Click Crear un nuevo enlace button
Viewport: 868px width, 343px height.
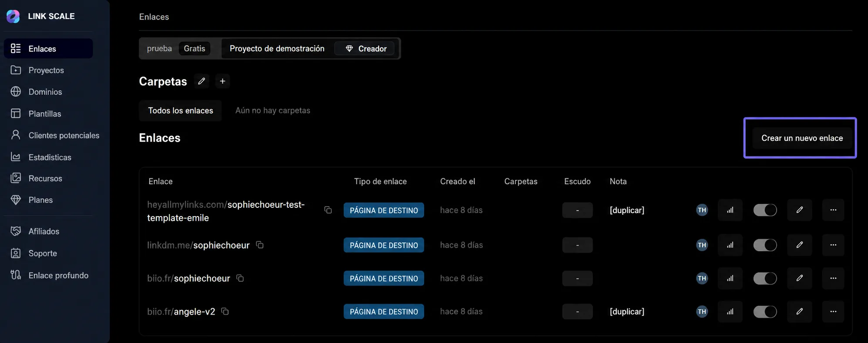pyautogui.click(x=802, y=138)
